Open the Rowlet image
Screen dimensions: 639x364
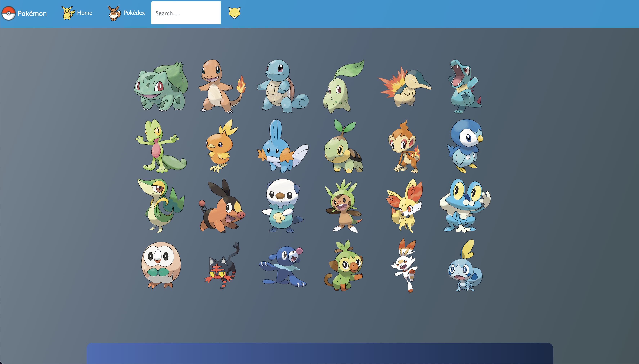[161, 265]
